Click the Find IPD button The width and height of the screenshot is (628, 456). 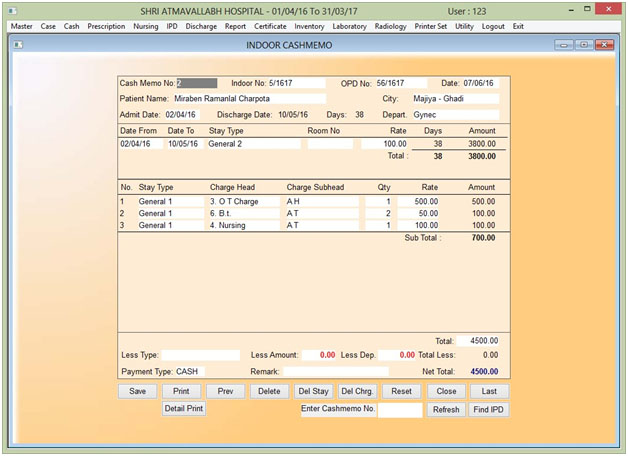(x=488, y=409)
